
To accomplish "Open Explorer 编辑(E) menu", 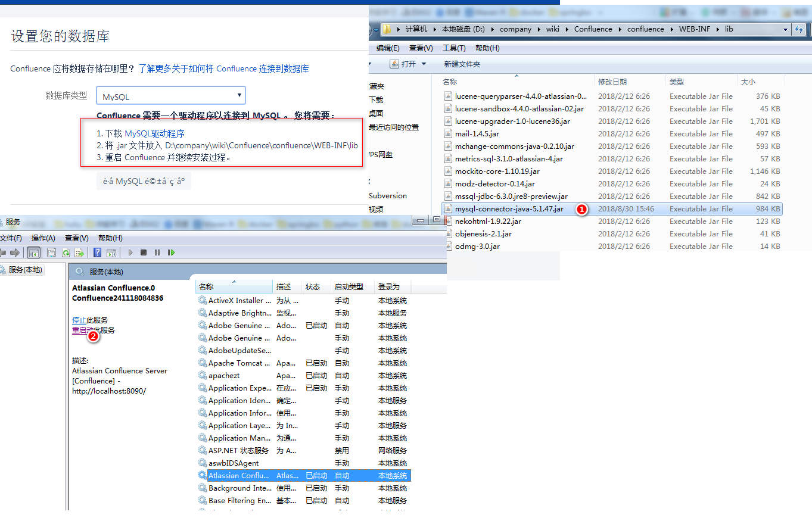I will (x=388, y=48).
